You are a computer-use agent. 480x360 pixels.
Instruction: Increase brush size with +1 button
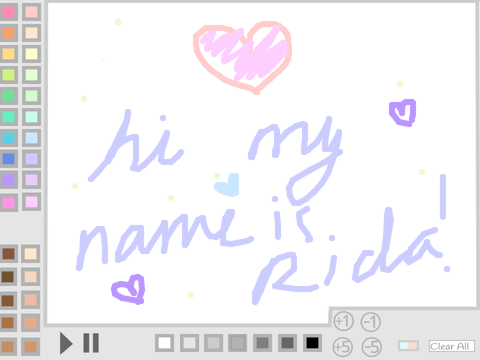tap(343, 321)
